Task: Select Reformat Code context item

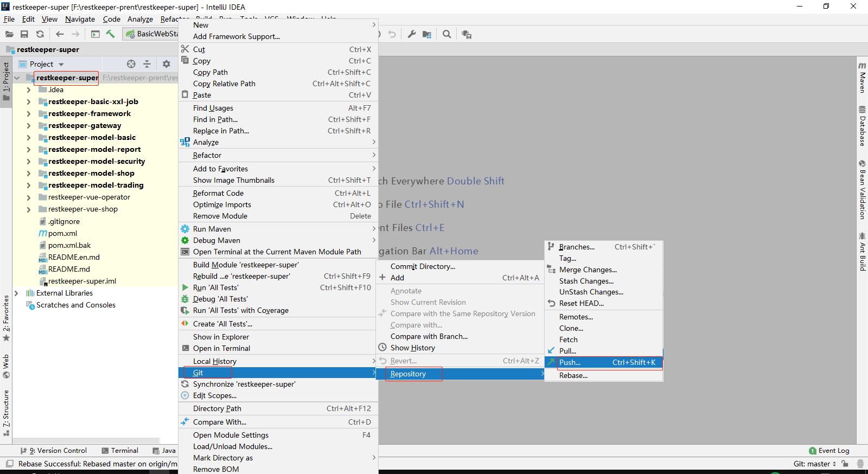Action: pyautogui.click(x=278, y=193)
